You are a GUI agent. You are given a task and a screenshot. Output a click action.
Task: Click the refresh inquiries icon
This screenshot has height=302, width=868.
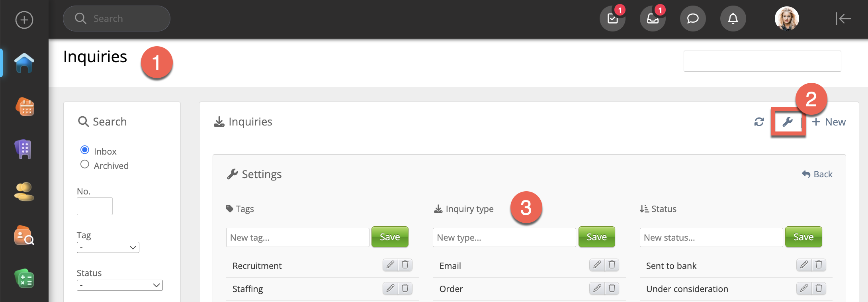point(759,122)
